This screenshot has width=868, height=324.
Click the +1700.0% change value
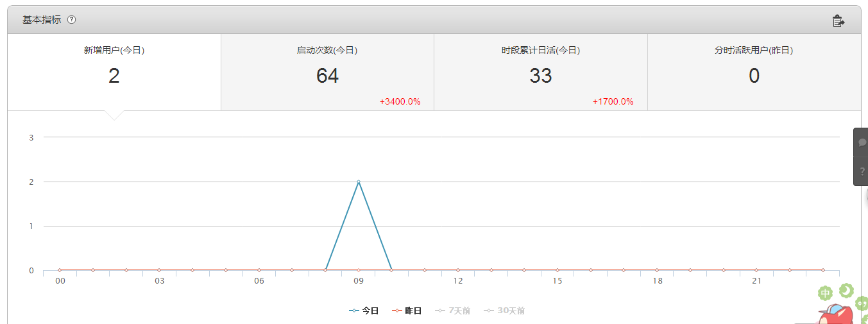click(x=613, y=101)
